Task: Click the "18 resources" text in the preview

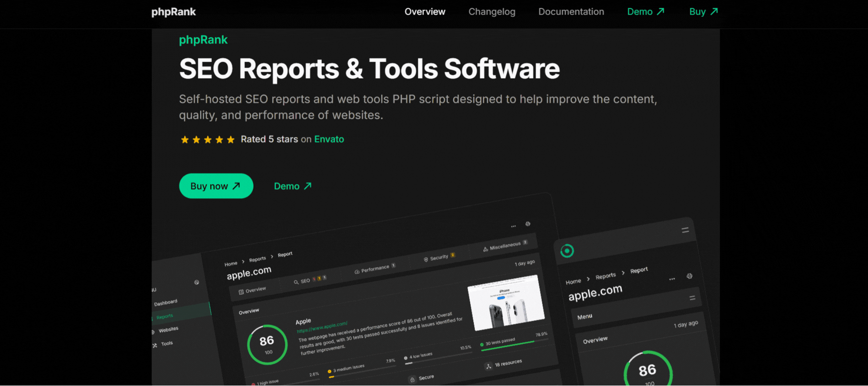Action: (x=508, y=363)
